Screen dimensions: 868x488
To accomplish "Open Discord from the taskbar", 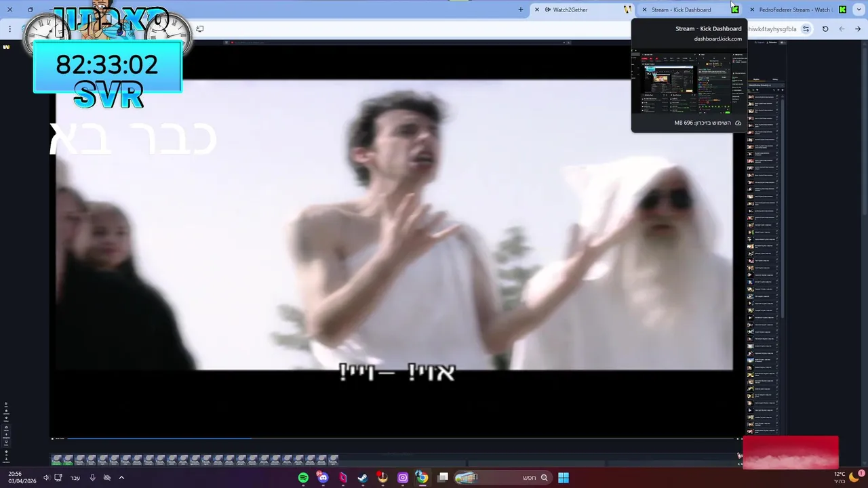I will [x=323, y=478].
